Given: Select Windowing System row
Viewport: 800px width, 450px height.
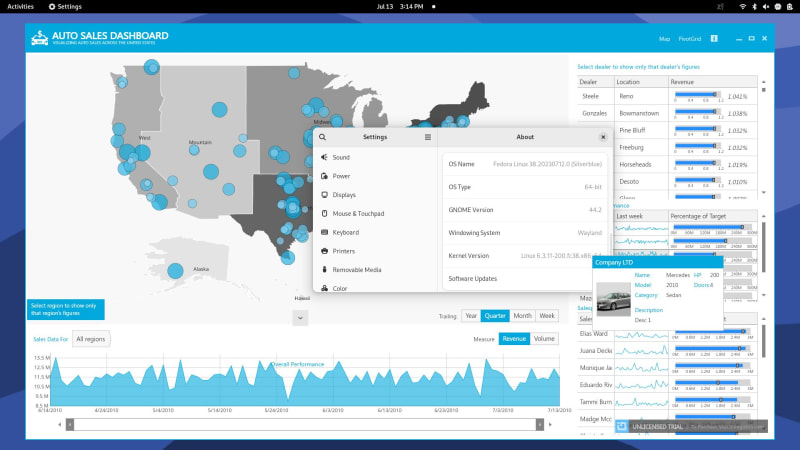Looking at the screenshot, I should coord(525,233).
